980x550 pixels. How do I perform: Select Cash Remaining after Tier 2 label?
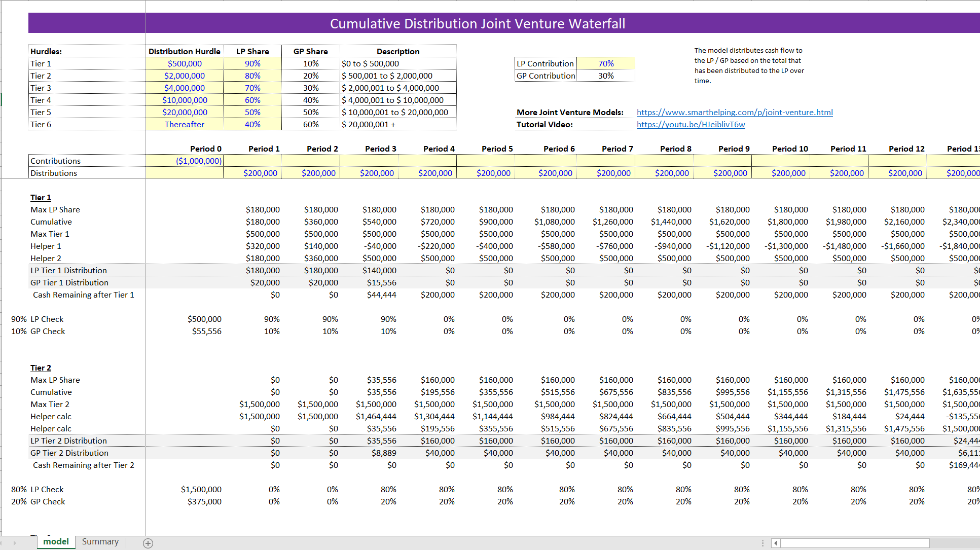click(84, 465)
